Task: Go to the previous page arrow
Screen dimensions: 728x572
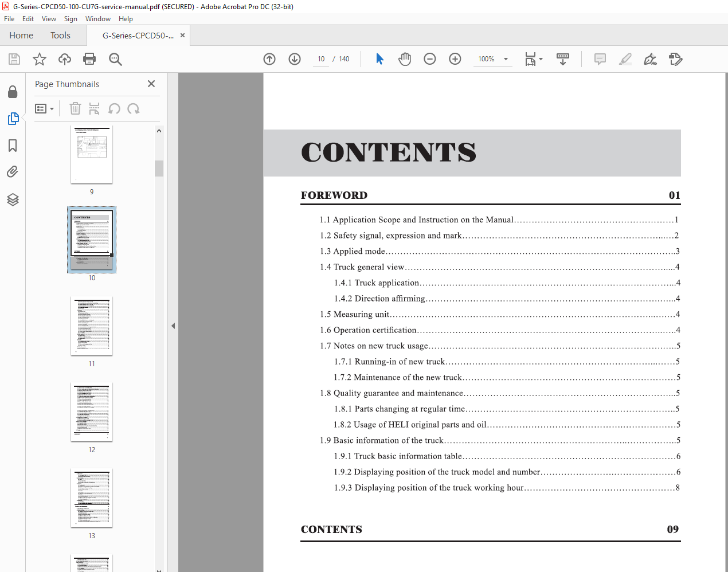Action: pyautogui.click(x=269, y=59)
